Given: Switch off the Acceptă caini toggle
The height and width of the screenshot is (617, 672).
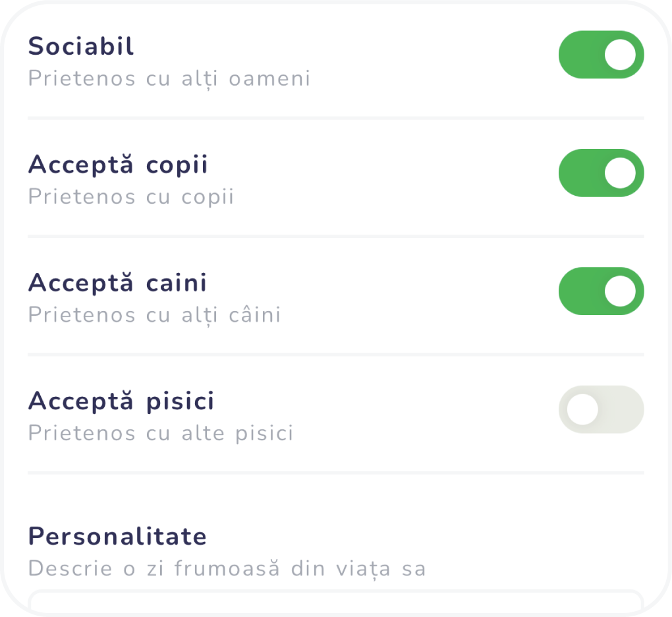Looking at the screenshot, I should 601,291.
